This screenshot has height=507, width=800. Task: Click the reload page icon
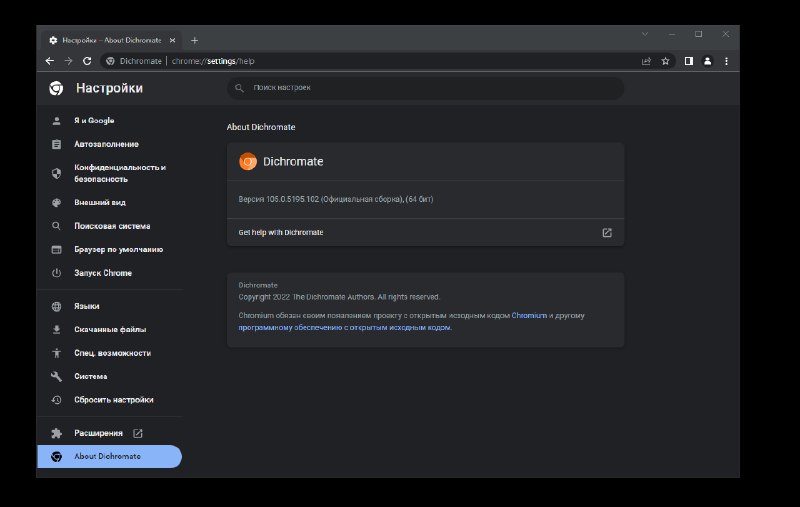click(87, 61)
